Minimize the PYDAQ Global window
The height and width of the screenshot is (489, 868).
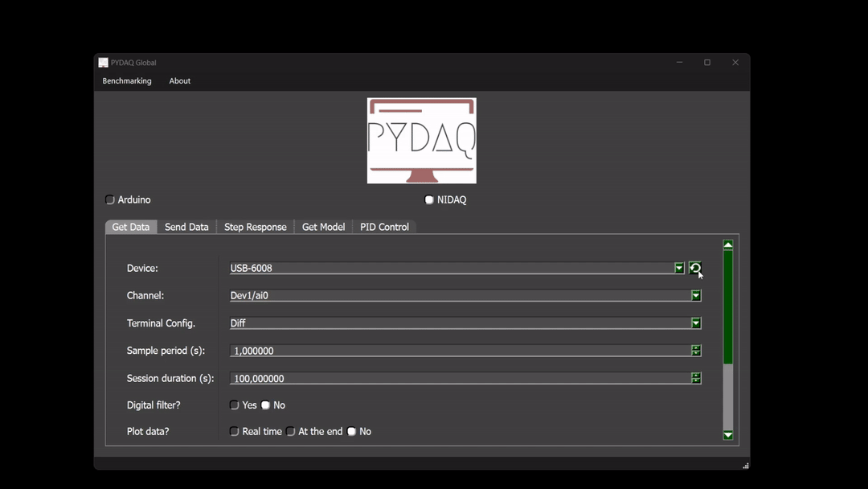tap(679, 63)
